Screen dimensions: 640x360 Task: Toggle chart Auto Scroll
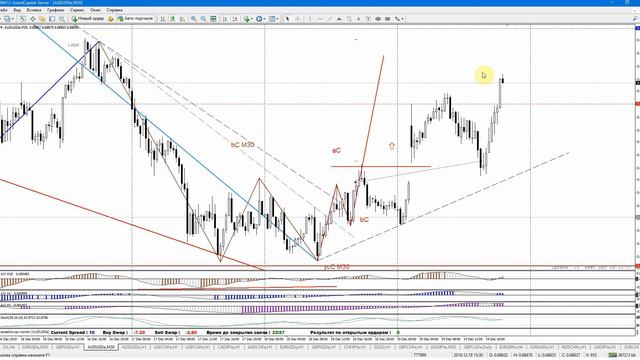(x=224, y=19)
